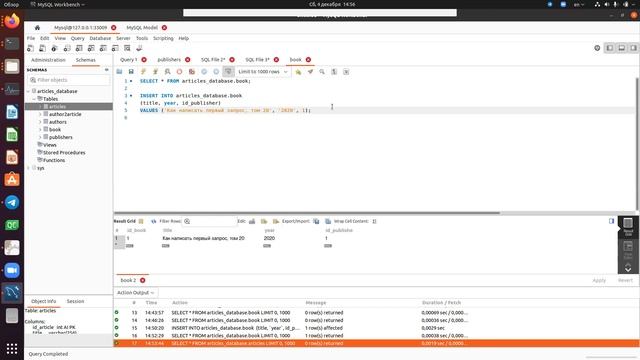The height and width of the screenshot is (360, 640).
Task: Collapse the Tables folder in the schema tree
Action: click(x=34, y=99)
